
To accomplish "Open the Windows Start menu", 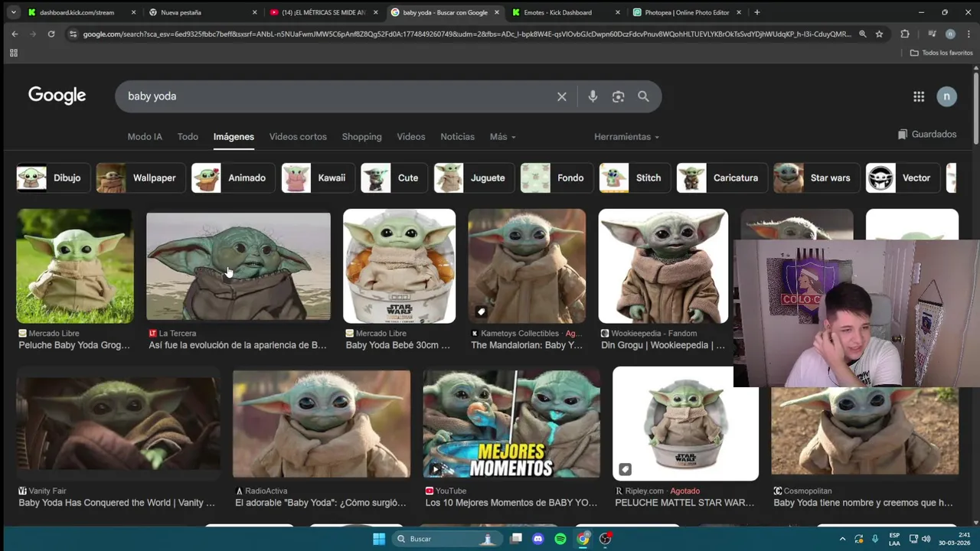I will [379, 539].
